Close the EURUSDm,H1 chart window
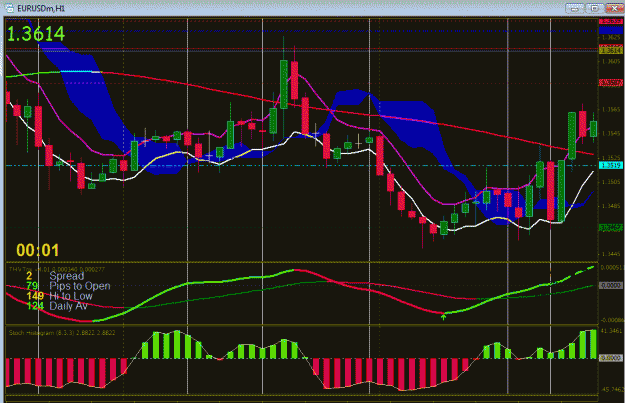625x403 pixels. (614, 8)
